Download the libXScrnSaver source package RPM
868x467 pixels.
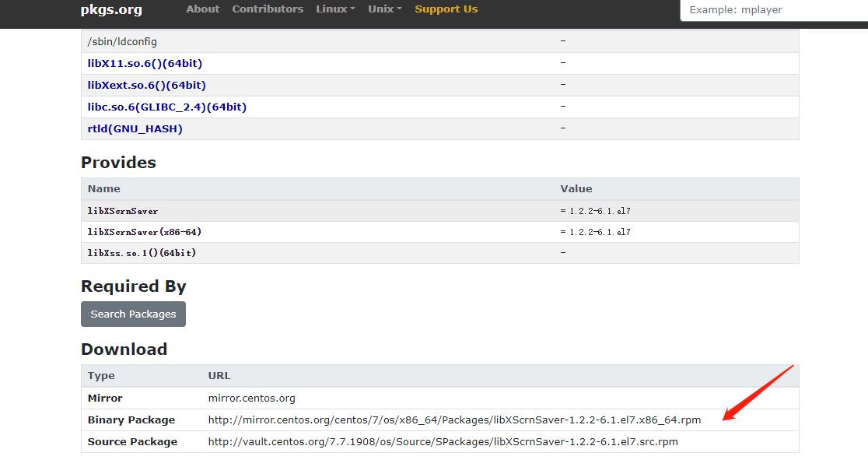pyautogui.click(x=443, y=441)
